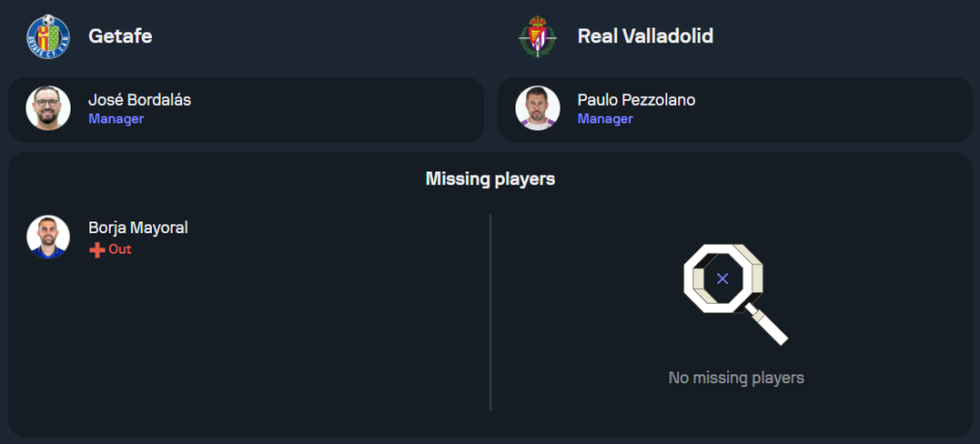Viewport: 980px width, 444px height.
Task: Select the Paulo Pezzolano name text
Action: pos(636,100)
